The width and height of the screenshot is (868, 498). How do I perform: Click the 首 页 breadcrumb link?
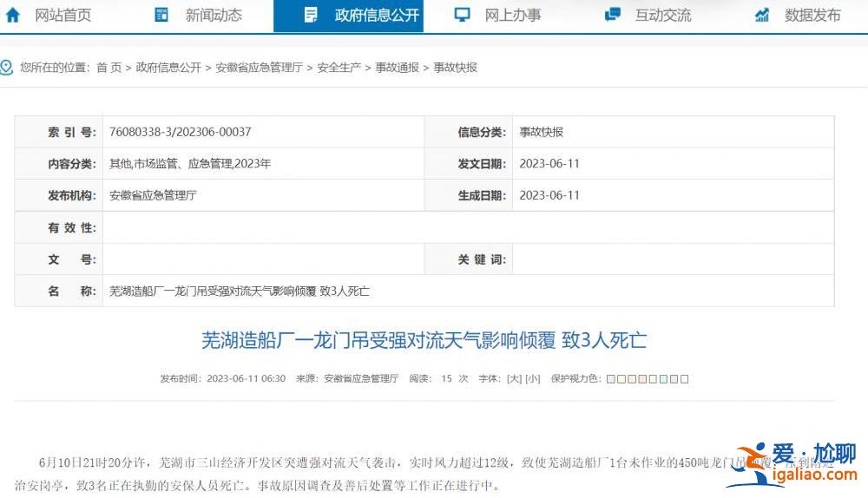point(108,68)
